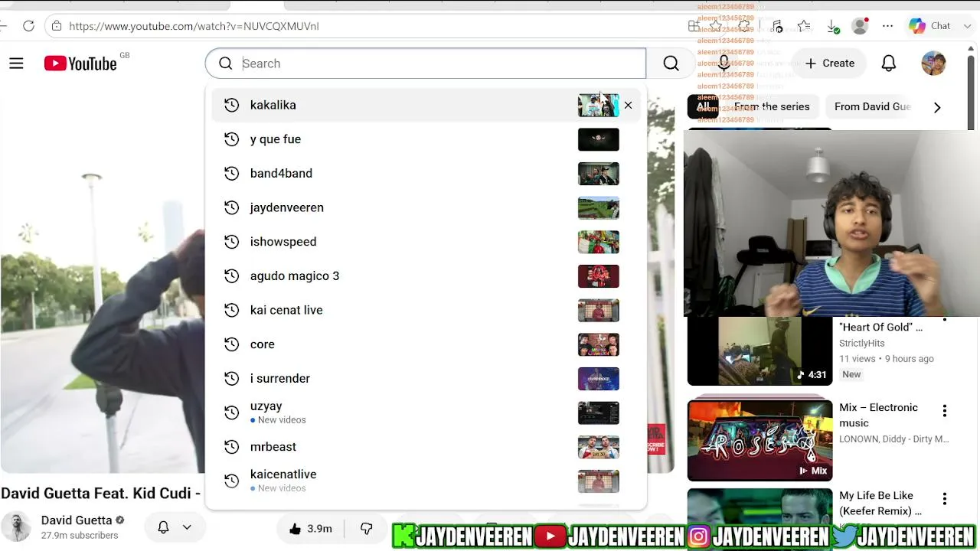980x551 pixels.
Task: Open the Create button
Action: coord(829,64)
